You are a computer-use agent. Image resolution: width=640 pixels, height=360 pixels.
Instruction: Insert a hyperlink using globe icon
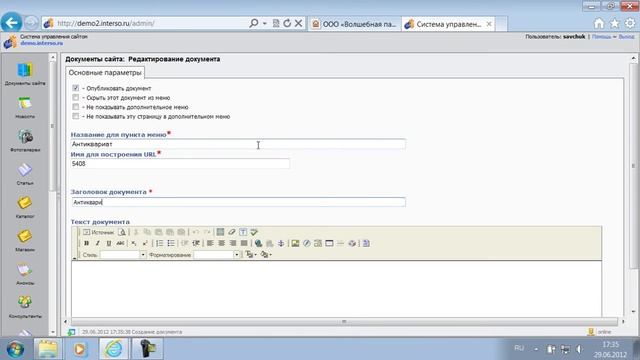[258, 243]
